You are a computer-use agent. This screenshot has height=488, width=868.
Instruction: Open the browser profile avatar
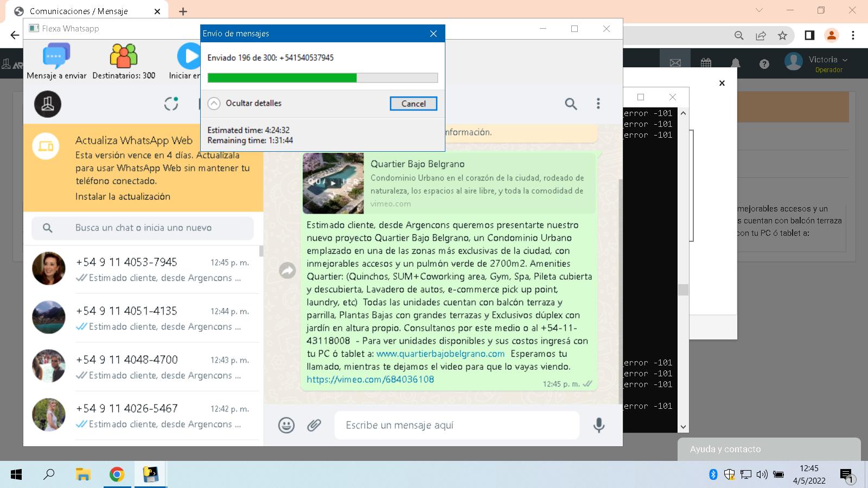pyautogui.click(x=831, y=35)
